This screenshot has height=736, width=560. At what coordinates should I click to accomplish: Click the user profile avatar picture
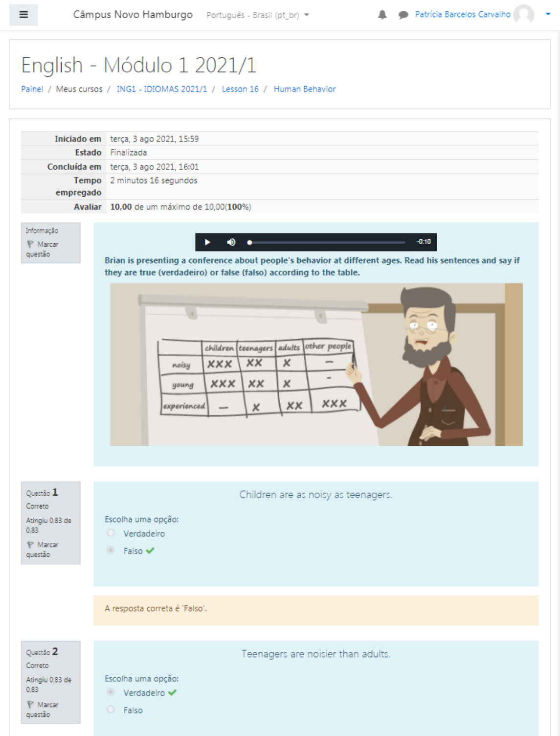click(x=524, y=14)
